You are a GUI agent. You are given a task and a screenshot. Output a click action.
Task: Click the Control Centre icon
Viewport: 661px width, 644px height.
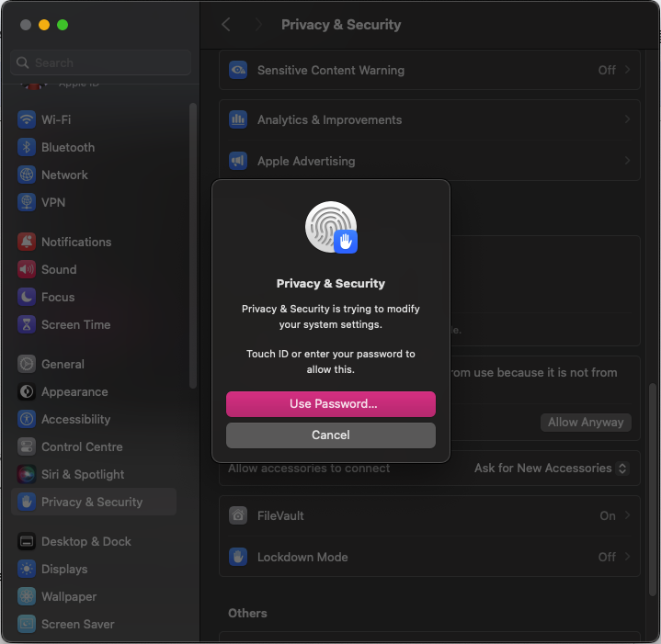pyautogui.click(x=27, y=446)
